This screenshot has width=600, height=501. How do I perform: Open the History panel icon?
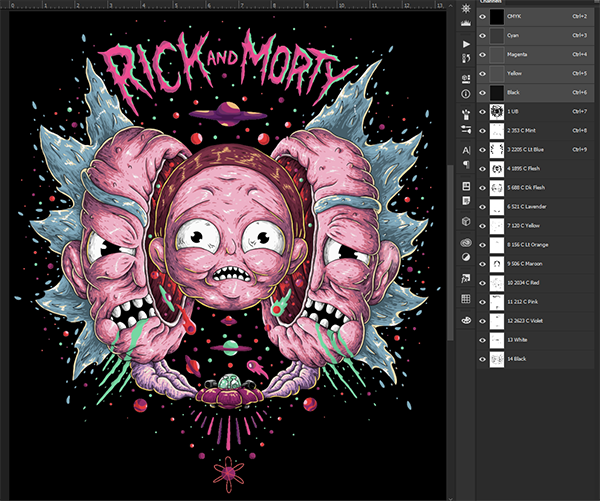[466, 58]
